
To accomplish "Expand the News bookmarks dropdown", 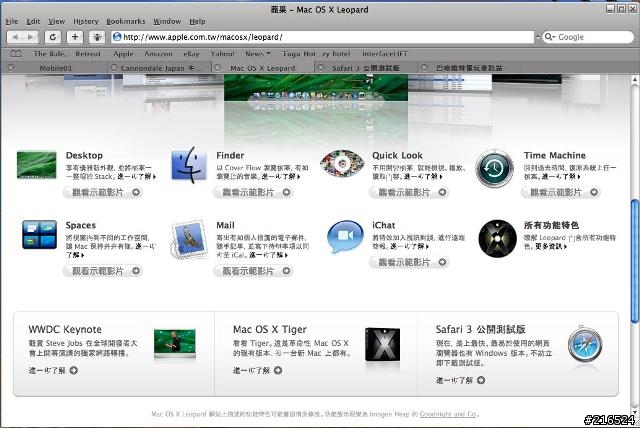I will coord(258,53).
